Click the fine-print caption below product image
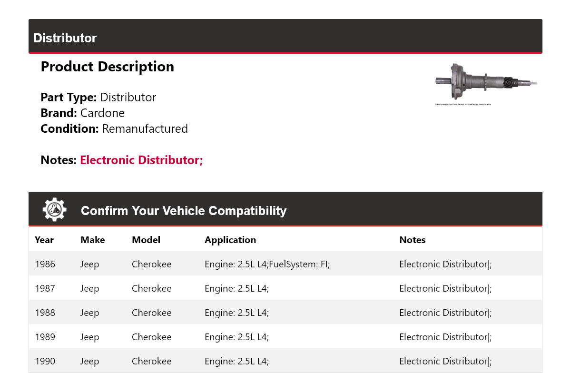 463,104
